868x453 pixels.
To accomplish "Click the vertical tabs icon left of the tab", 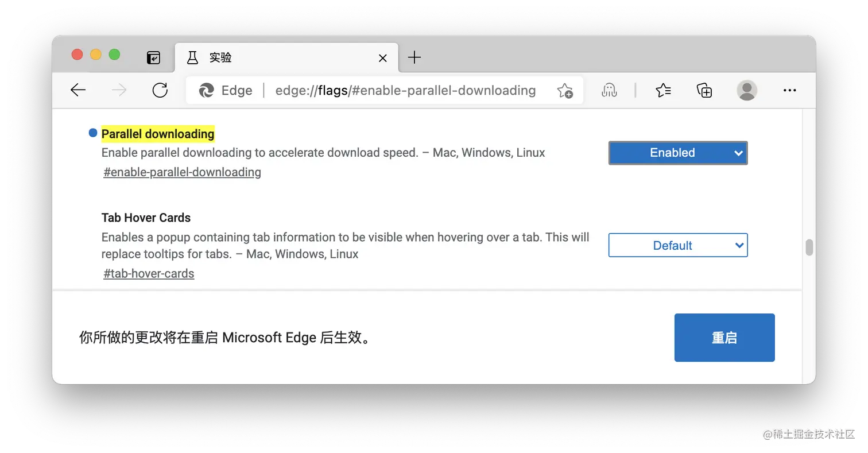I will point(153,57).
